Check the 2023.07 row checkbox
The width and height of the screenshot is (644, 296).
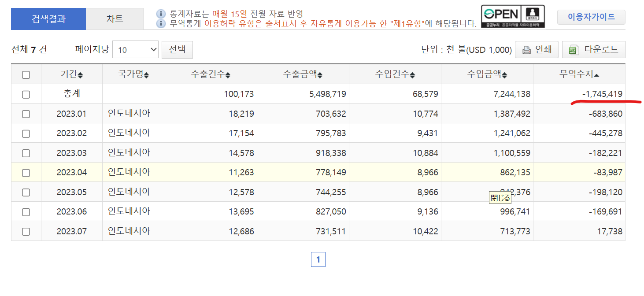[26, 231]
